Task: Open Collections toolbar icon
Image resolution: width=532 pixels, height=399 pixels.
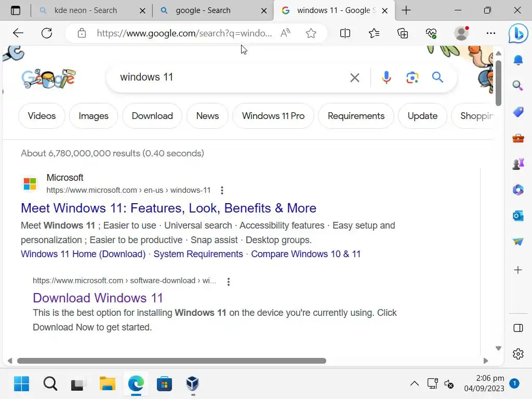Action: [x=403, y=33]
